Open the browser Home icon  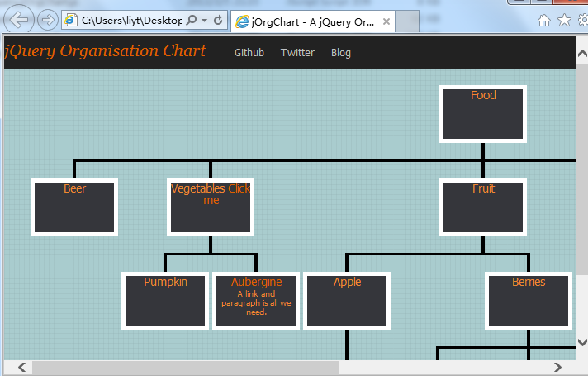coord(544,21)
